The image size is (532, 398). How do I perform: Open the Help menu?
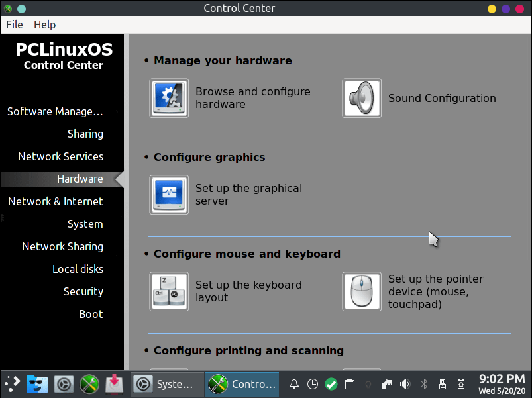44,25
